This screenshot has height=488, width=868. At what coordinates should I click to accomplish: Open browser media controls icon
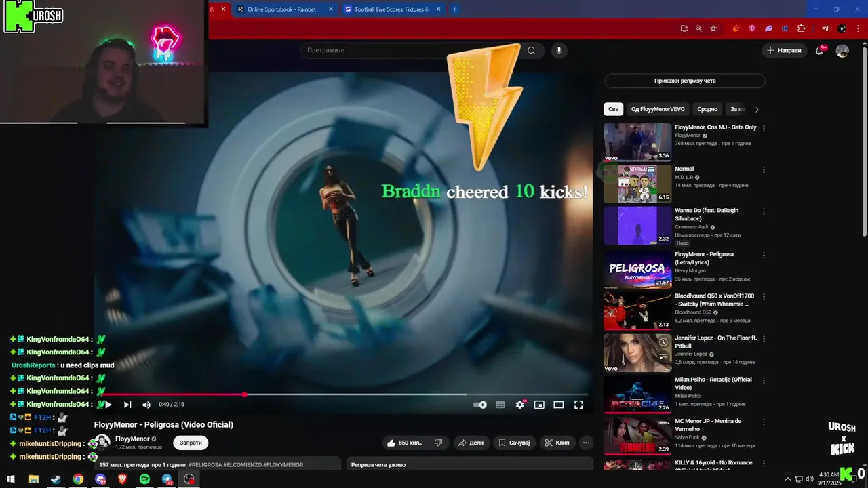pyautogui.click(x=825, y=28)
